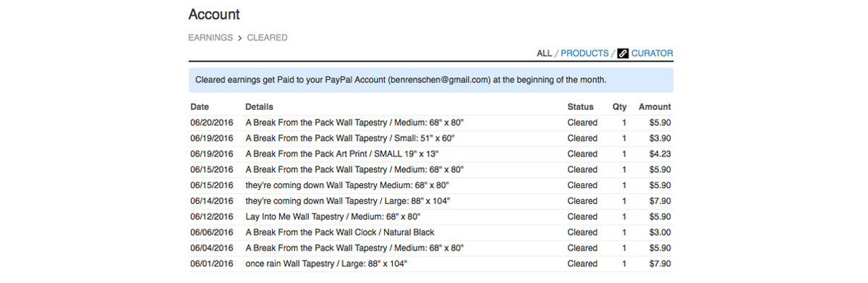Click Cleared status in the once rain row

582,263
